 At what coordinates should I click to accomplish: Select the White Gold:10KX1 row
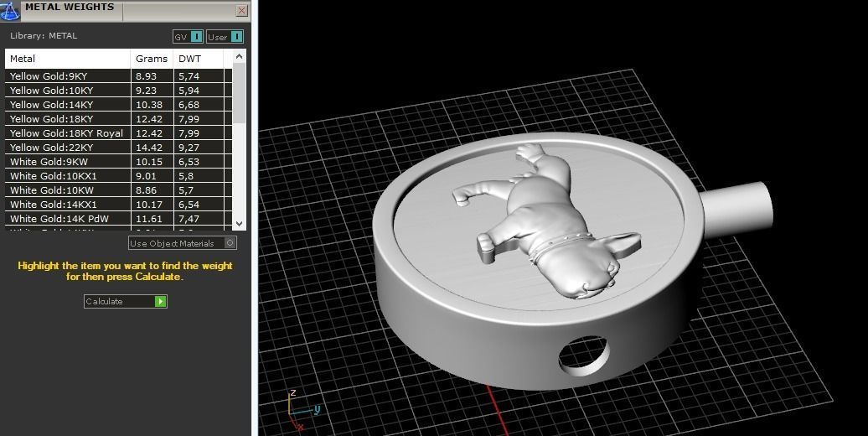click(x=118, y=176)
